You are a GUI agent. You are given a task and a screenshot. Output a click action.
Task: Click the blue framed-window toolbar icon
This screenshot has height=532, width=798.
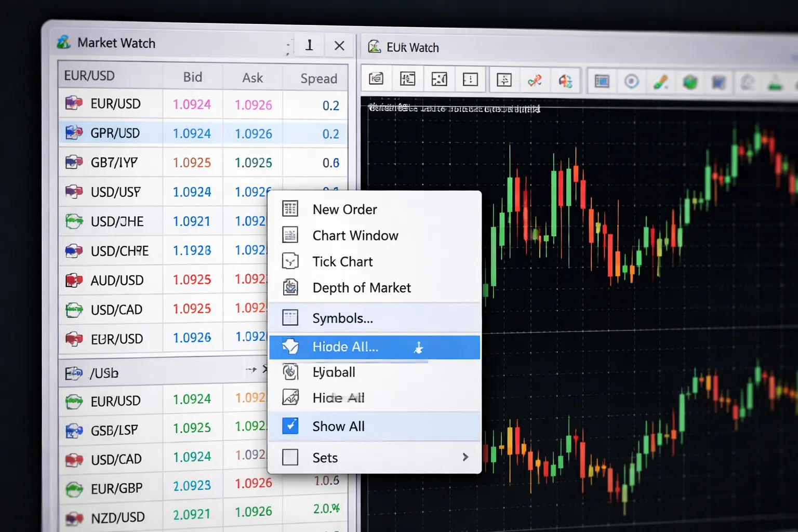point(602,82)
